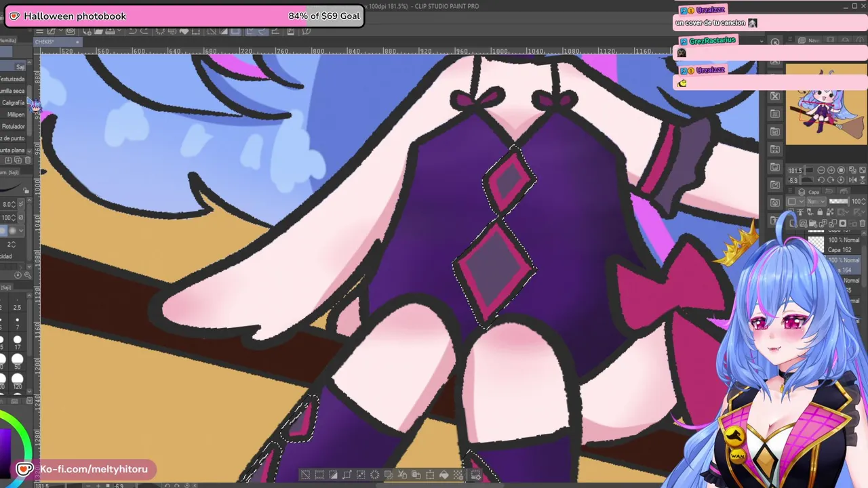868x488 pixels.
Task: Adjust layer opacity slider
Action: (x=839, y=201)
